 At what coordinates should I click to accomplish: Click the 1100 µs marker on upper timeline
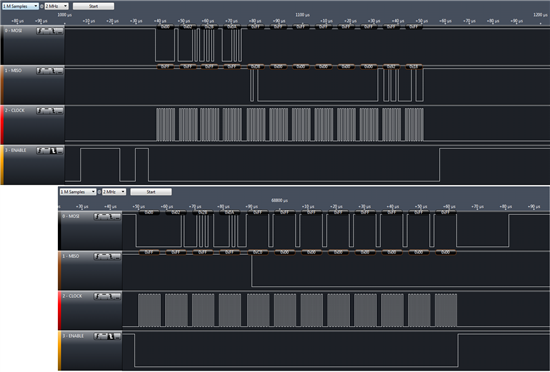302,15
